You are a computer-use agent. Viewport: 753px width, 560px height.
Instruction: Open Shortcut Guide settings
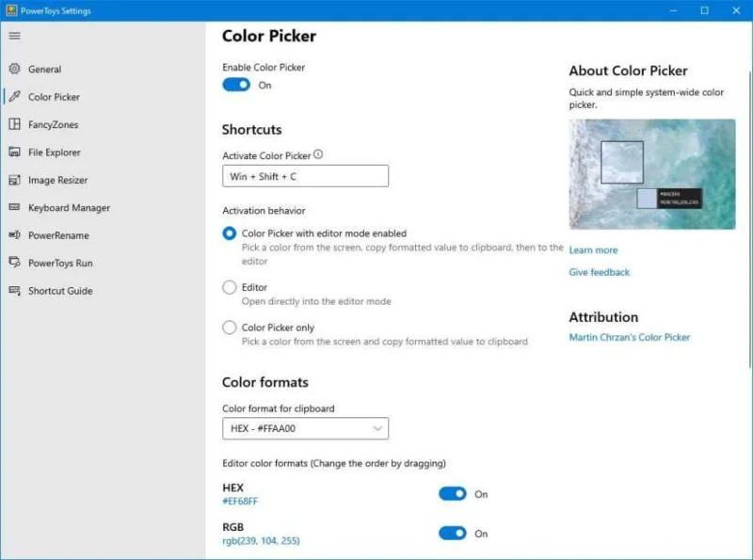(60, 291)
